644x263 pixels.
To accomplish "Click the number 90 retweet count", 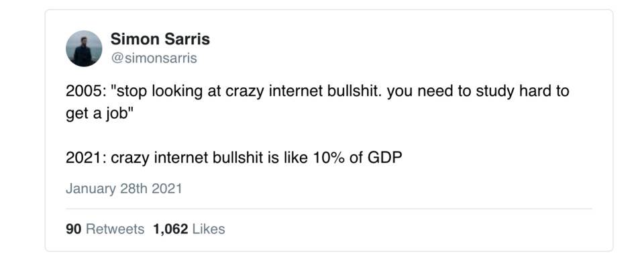I will pos(74,229).
